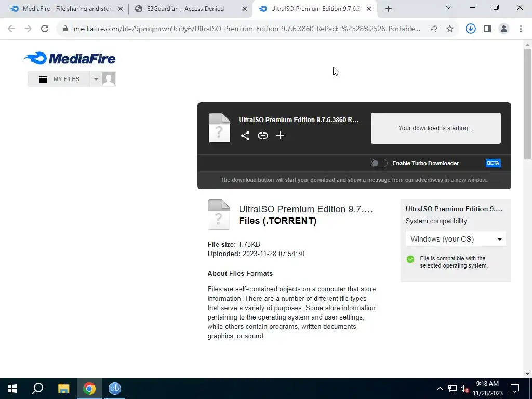View site information lock icon
The image size is (532, 399).
pyautogui.click(x=65, y=29)
